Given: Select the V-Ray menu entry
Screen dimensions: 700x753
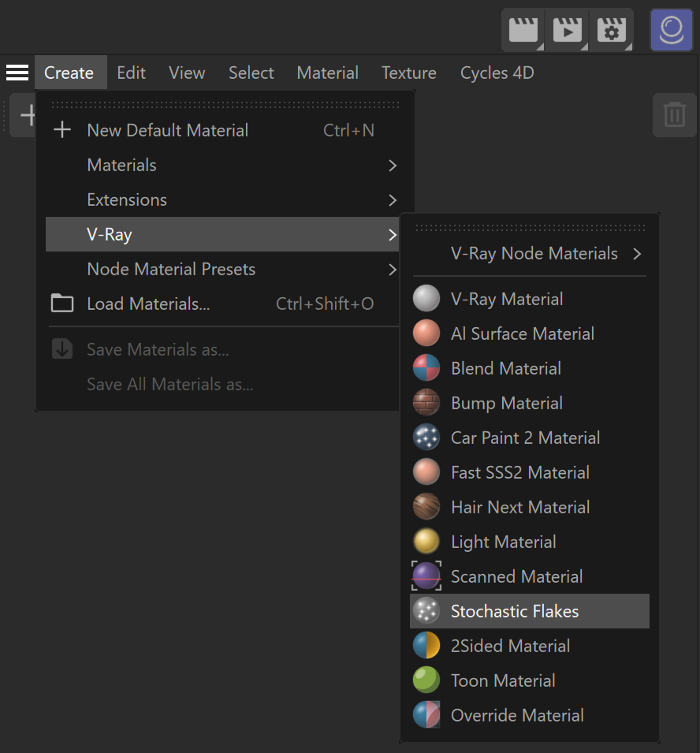Looking at the screenshot, I should [222, 234].
